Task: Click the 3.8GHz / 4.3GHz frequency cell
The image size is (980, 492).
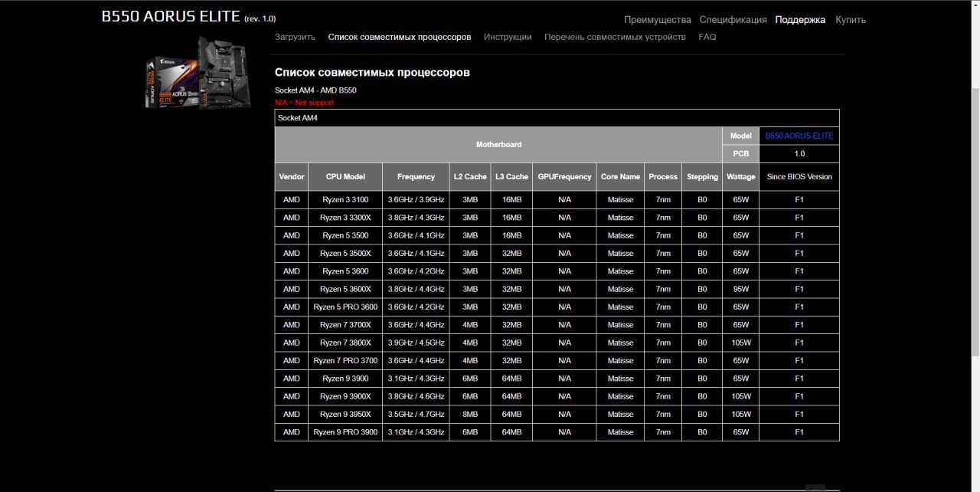Action: coord(416,218)
